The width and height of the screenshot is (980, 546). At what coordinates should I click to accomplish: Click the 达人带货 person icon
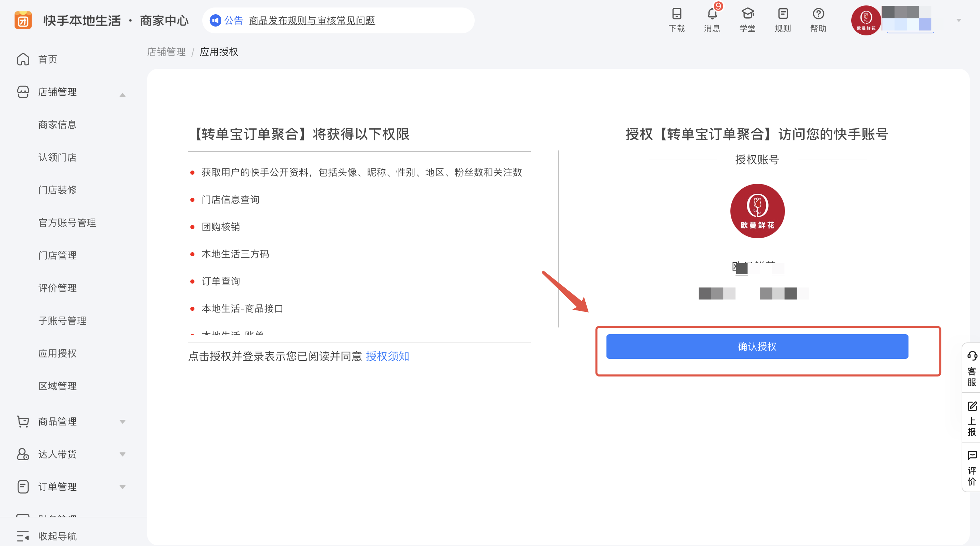point(23,454)
